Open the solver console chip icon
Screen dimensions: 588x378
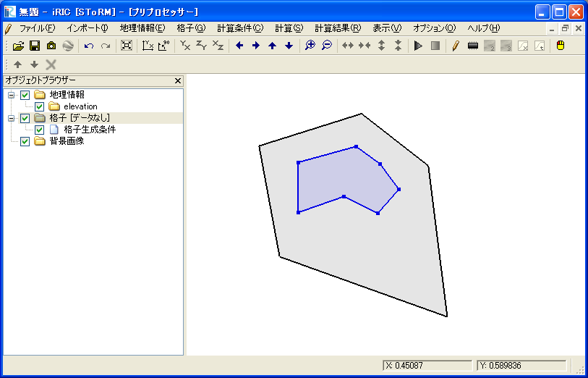pyautogui.click(x=473, y=46)
